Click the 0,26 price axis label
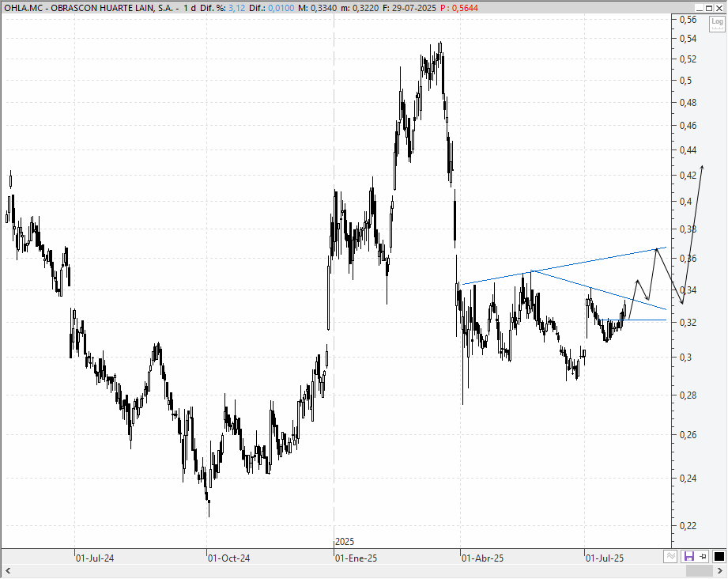This screenshot has width=728, height=579. 688,435
